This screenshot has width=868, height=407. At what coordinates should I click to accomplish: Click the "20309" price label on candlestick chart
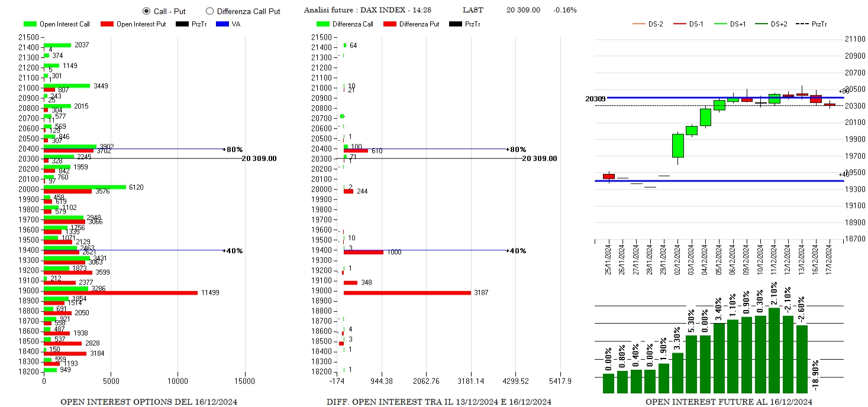tap(595, 99)
